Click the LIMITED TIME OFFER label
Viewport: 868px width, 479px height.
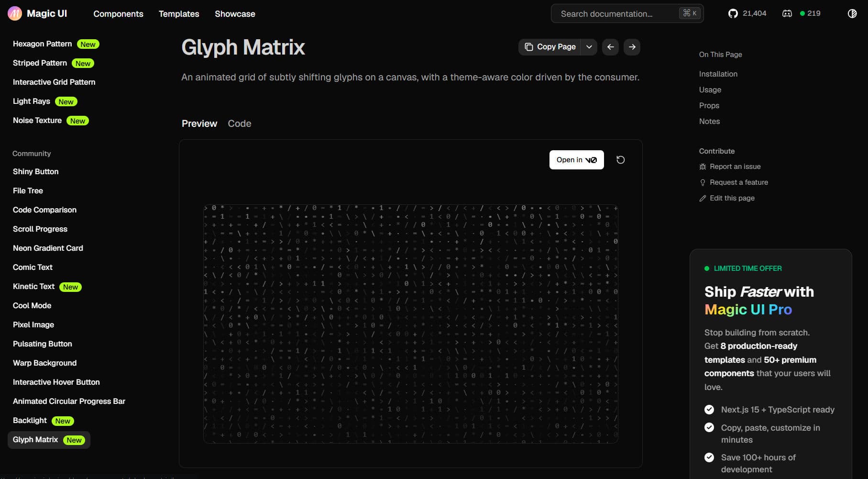(x=747, y=268)
